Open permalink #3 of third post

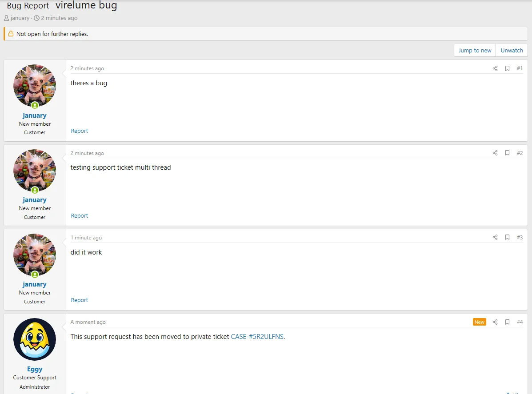click(x=520, y=237)
